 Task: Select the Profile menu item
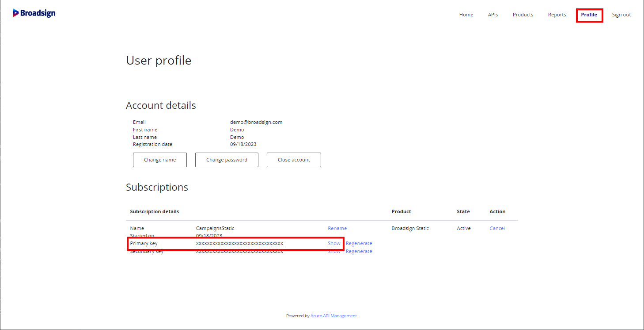(x=589, y=15)
